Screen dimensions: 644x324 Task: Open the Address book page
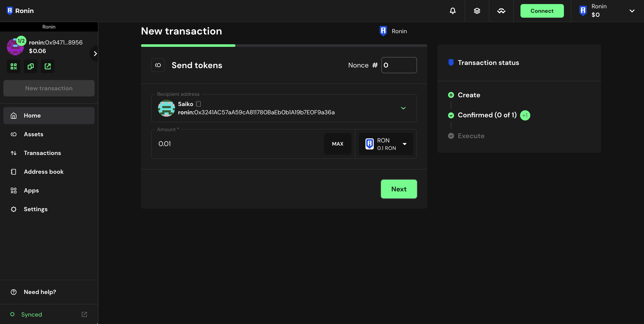(49, 172)
